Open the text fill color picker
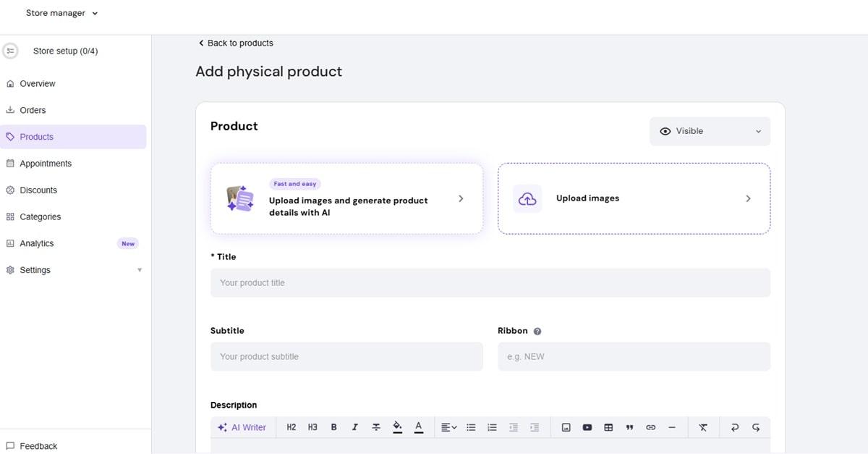 [x=397, y=427]
